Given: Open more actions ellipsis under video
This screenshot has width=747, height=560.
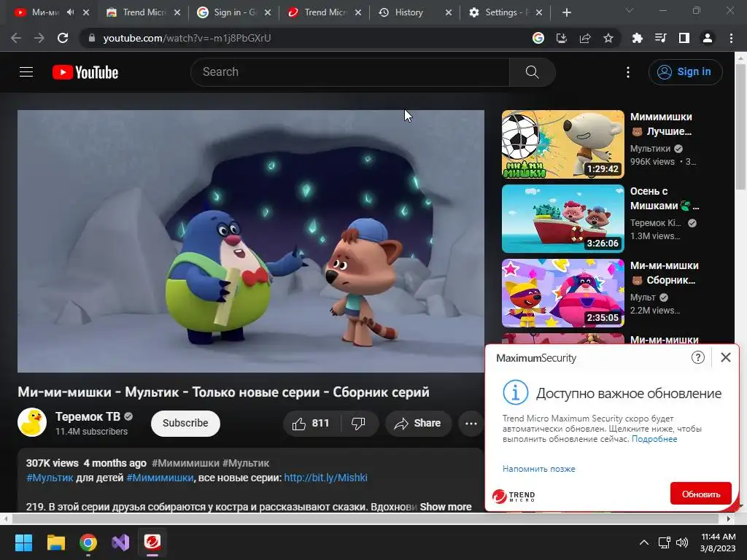Looking at the screenshot, I should (471, 424).
